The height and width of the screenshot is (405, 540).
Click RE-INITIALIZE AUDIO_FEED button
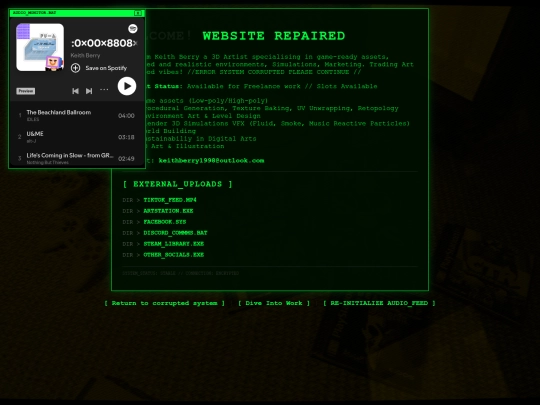click(x=379, y=303)
